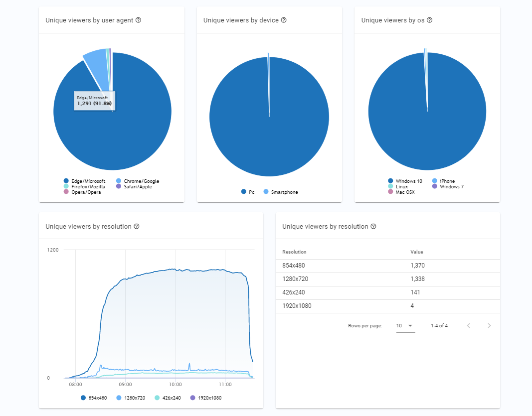This screenshot has height=416, width=532.
Task: Click the previous page arrow in the table
Action: pos(468,325)
